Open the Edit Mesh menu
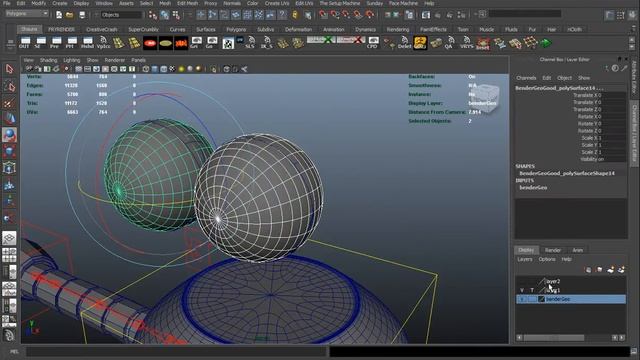The height and width of the screenshot is (360, 640). click(x=187, y=3)
